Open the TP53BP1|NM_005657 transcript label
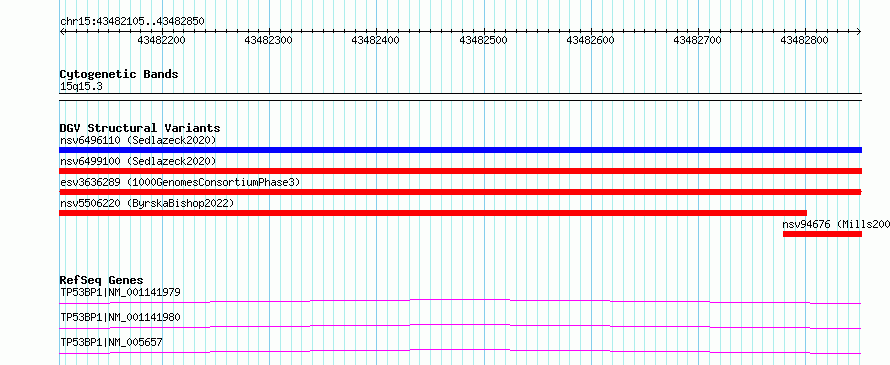This screenshot has height=365, width=890. pos(112,342)
